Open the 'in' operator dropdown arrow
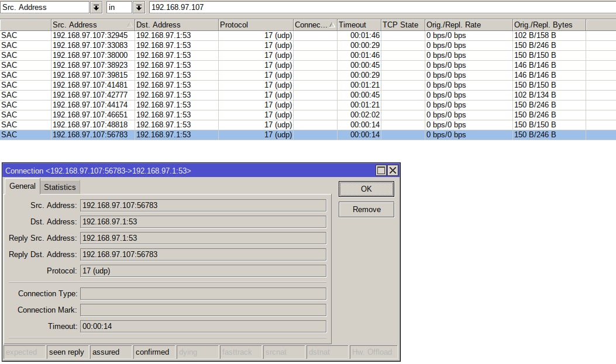 (x=139, y=7)
